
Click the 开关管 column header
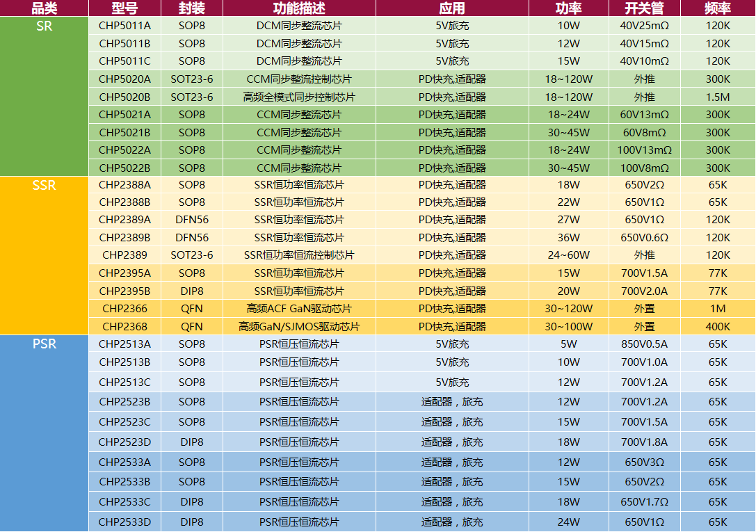click(645, 8)
